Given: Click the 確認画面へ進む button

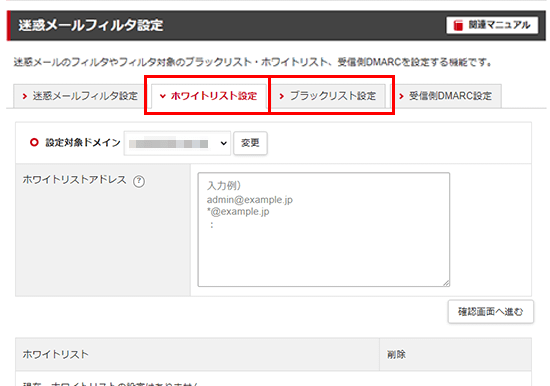Looking at the screenshot, I should 490,312.
